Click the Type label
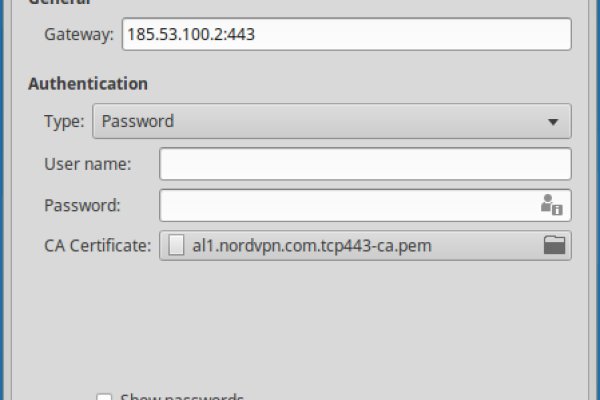Screen dimensions: 600x400 pyautogui.click(x=64, y=122)
